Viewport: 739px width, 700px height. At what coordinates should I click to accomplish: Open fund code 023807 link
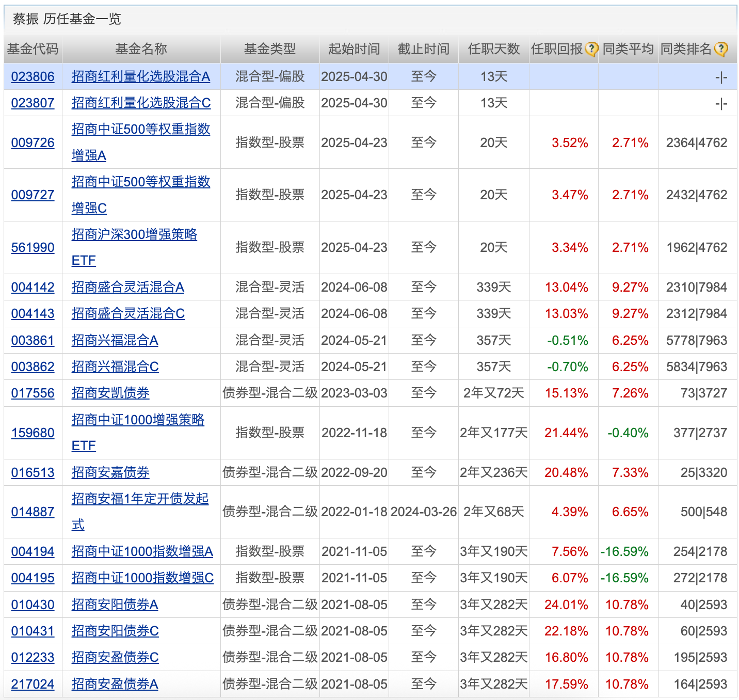coord(33,103)
